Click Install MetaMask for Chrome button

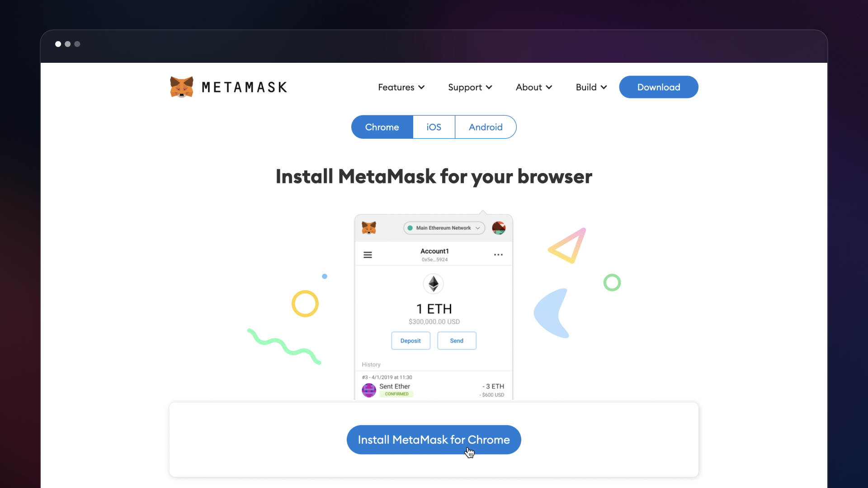tap(434, 440)
